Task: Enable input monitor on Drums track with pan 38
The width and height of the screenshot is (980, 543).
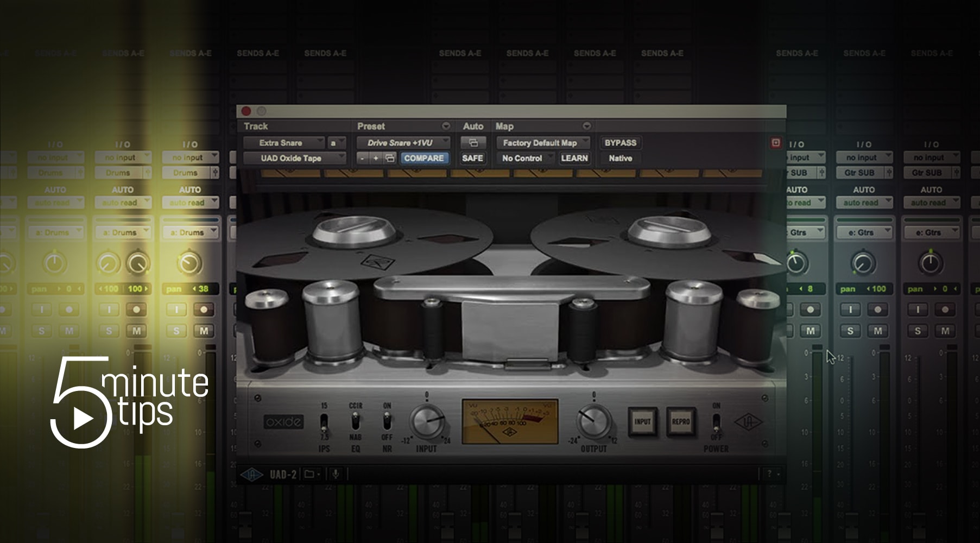Action: [176, 310]
